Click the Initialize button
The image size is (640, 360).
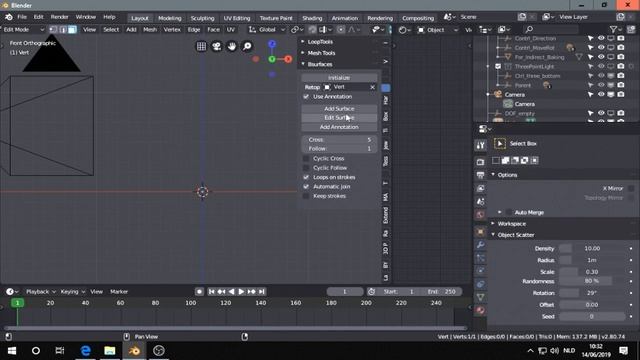(339, 78)
